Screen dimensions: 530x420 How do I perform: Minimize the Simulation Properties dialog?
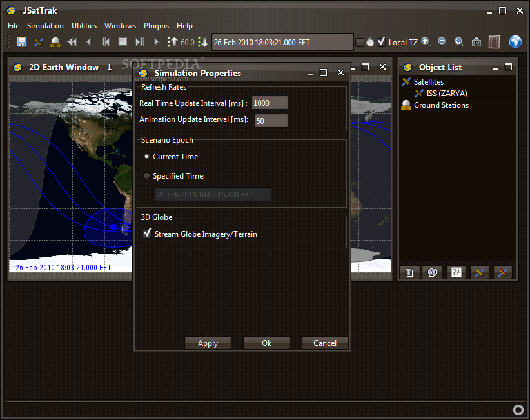310,74
